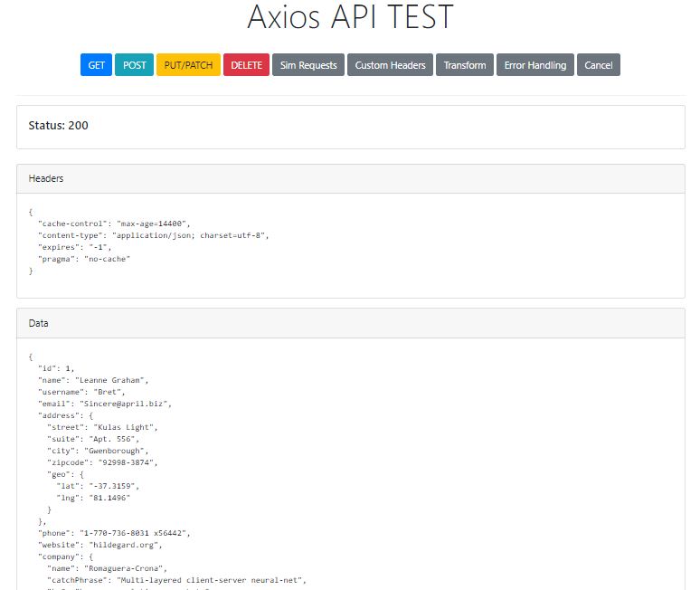
Task: Click the catchPhrase line
Action: [177, 580]
